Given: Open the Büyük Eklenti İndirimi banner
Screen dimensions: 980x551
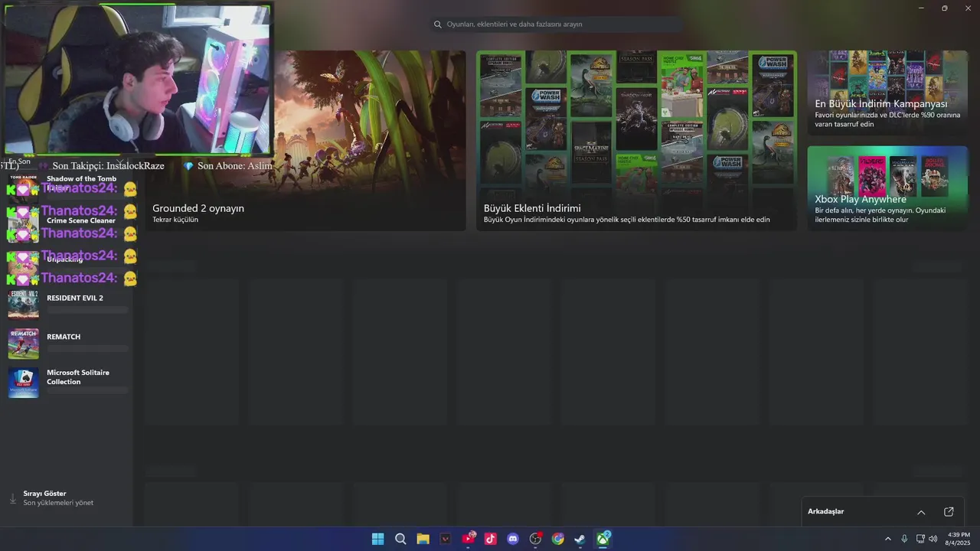Looking at the screenshot, I should 636,141.
